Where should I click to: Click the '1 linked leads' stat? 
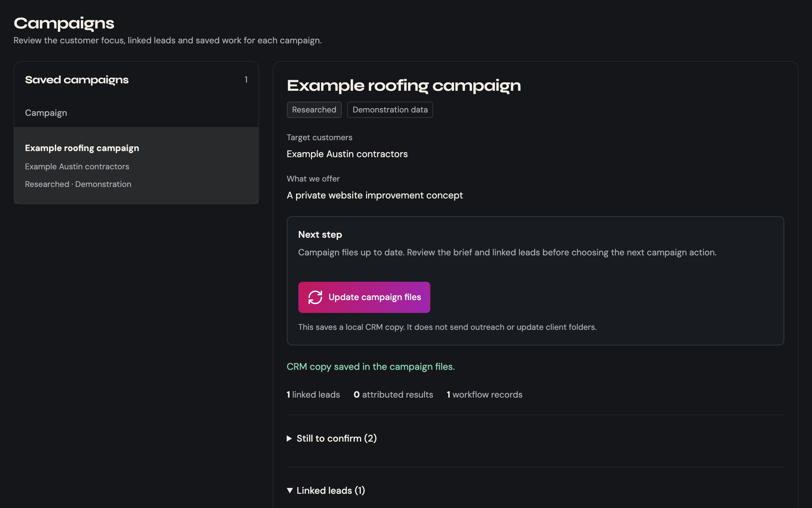[313, 395]
